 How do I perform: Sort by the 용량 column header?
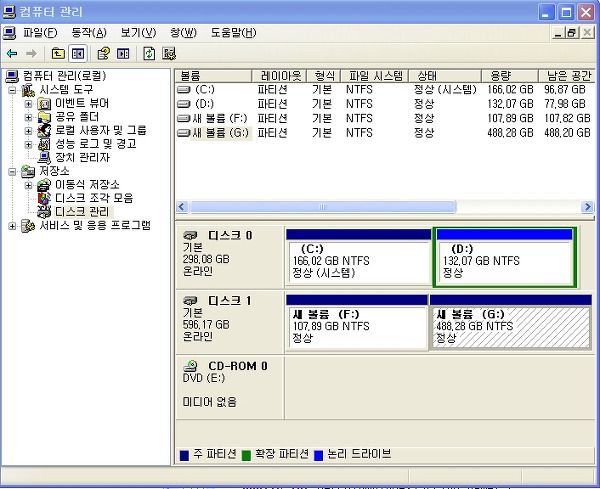click(510, 76)
